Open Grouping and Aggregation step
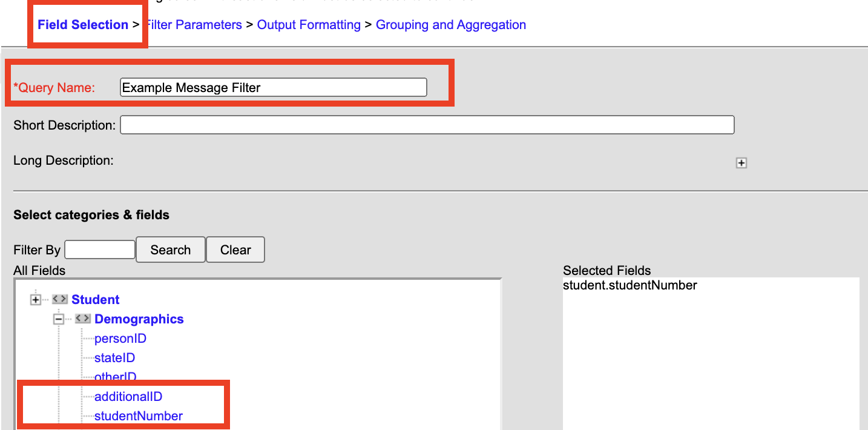868x430 pixels. pyautogui.click(x=451, y=25)
